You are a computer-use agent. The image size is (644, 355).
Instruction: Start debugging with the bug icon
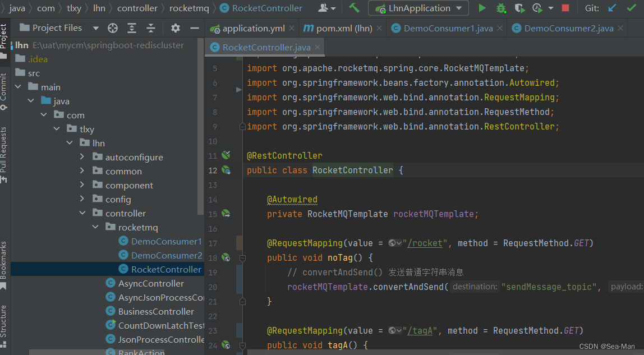coord(501,8)
